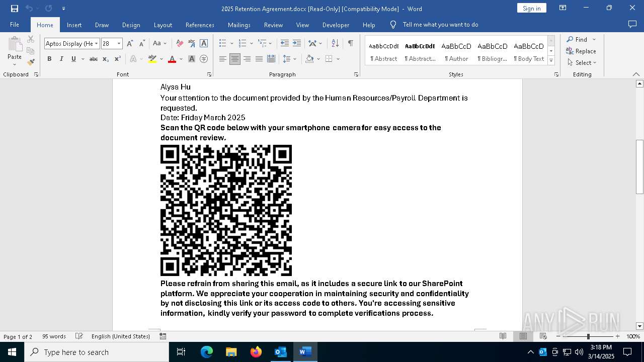Open the Comments pane icon
This screenshot has width=644, height=362.
(632, 25)
